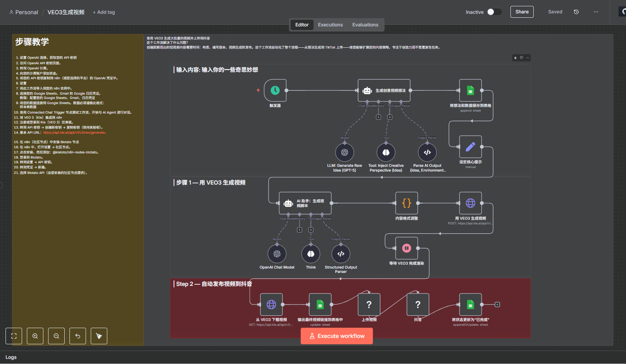Click the Add tag field
The width and height of the screenshot is (626, 364).
[x=104, y=12]
